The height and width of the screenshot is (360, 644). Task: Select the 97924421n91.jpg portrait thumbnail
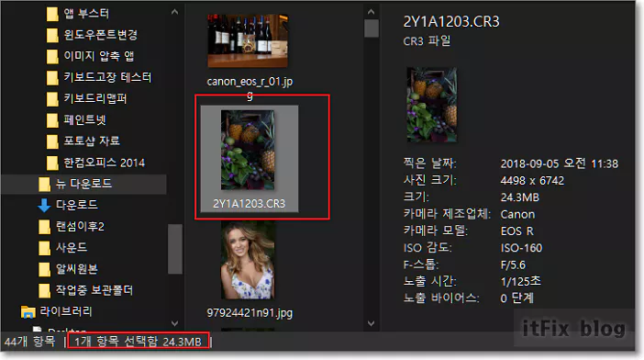tap(248, 260)
